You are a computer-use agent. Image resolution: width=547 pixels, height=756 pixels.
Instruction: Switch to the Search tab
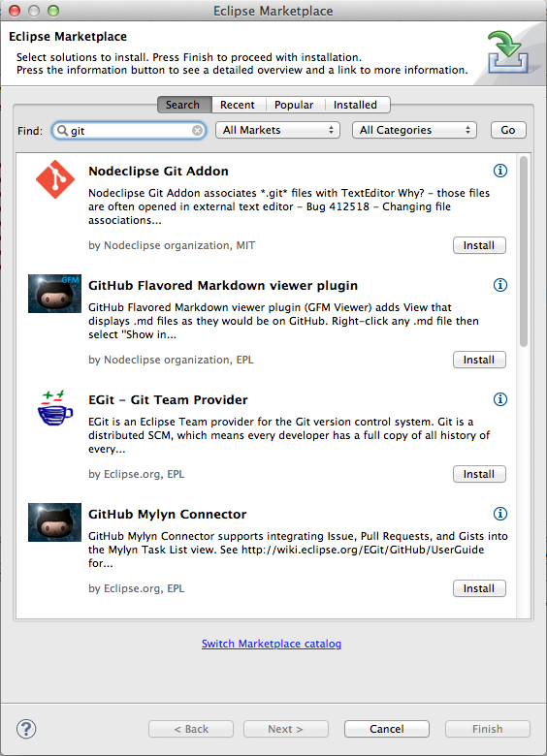(184, 105)
